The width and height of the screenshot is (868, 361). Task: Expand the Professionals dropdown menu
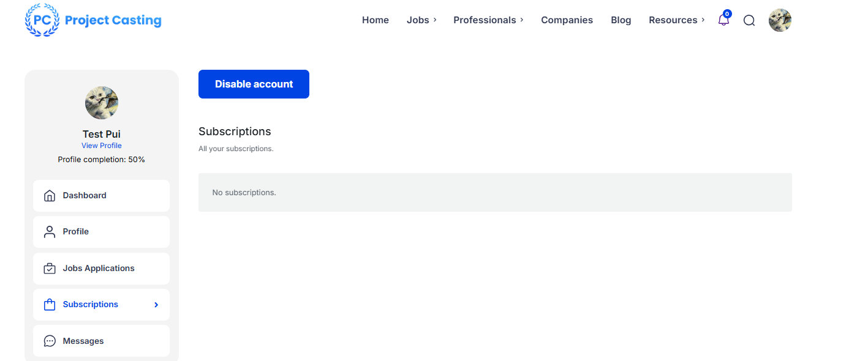(x=488, y=20)
